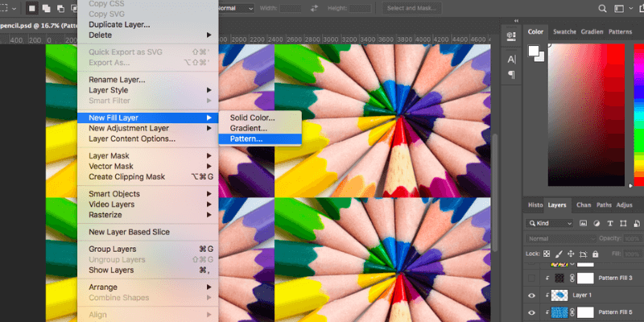Open the Paragraph panel icon

click(511, 75)
